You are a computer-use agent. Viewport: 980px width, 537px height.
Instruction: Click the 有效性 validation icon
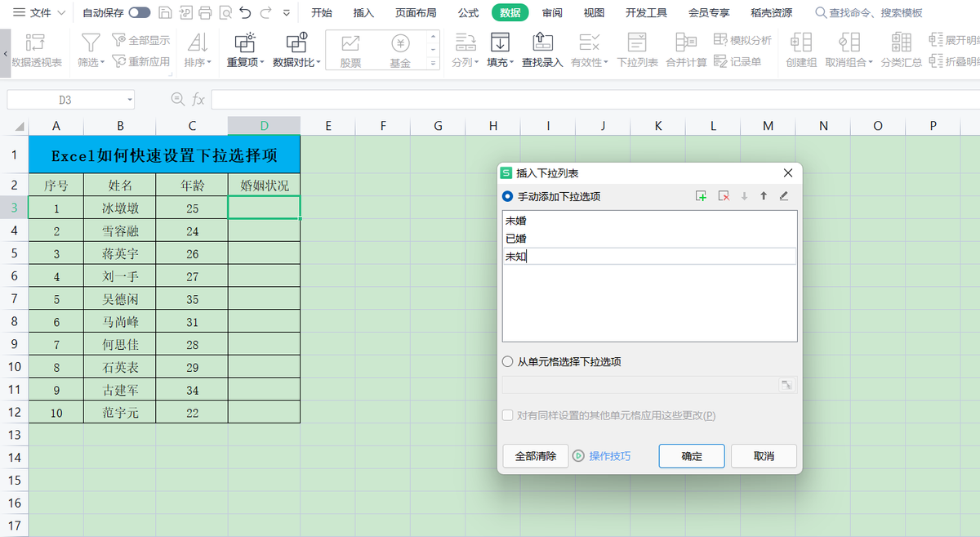[589, 43]
